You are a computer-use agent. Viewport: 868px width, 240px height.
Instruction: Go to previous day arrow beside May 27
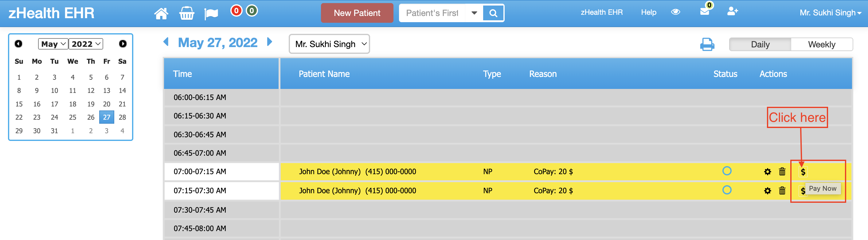point(166,42)
